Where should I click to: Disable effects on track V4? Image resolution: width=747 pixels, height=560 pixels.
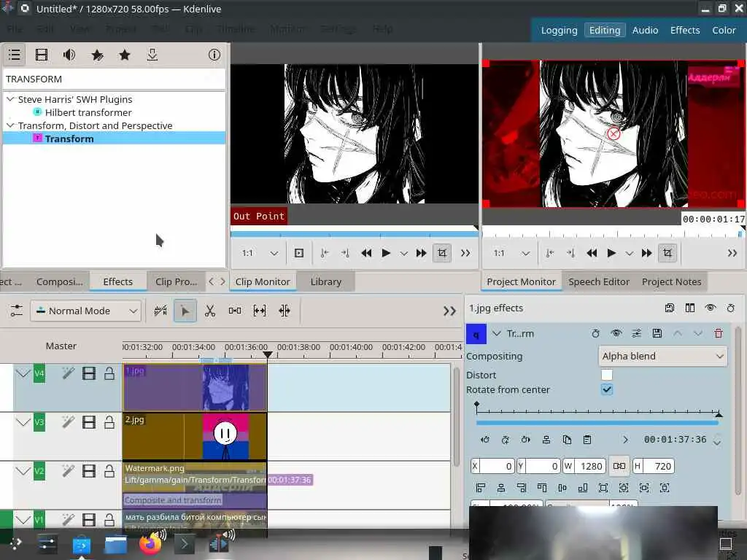pos(68,374)
